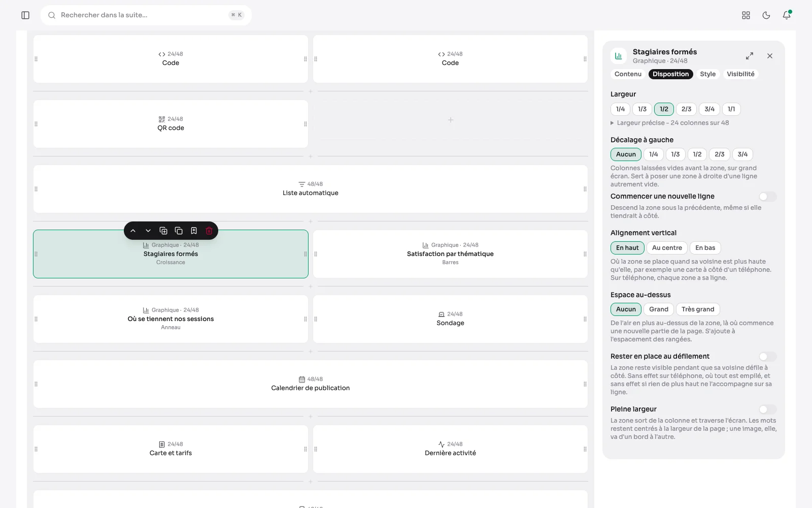The image size is (812, 508).
Task: Select the Dernière activité zone
Action: coord(450,449)
